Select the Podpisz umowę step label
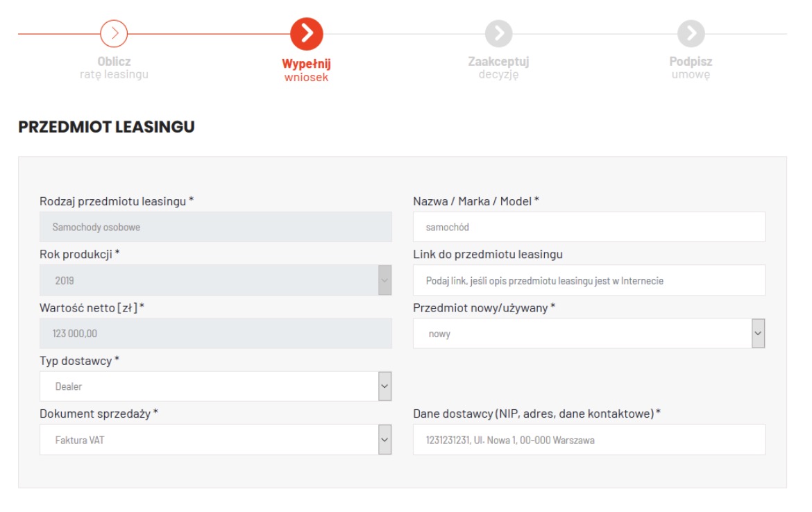812x512 pixels. (691, 68)
